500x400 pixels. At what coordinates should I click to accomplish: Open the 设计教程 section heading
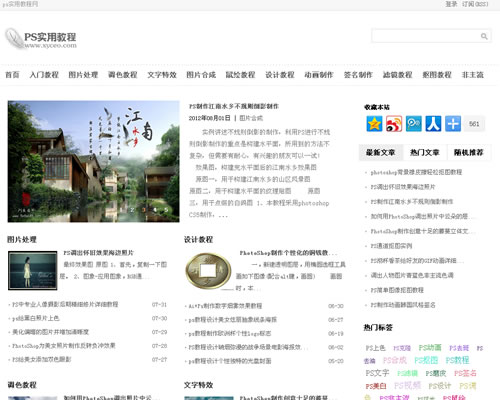pos(198,239)
